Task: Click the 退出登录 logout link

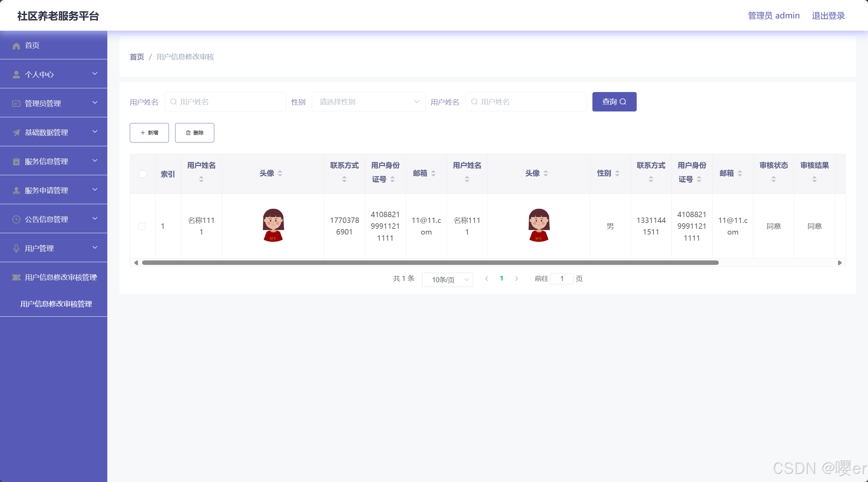Action: coord(828,16)
